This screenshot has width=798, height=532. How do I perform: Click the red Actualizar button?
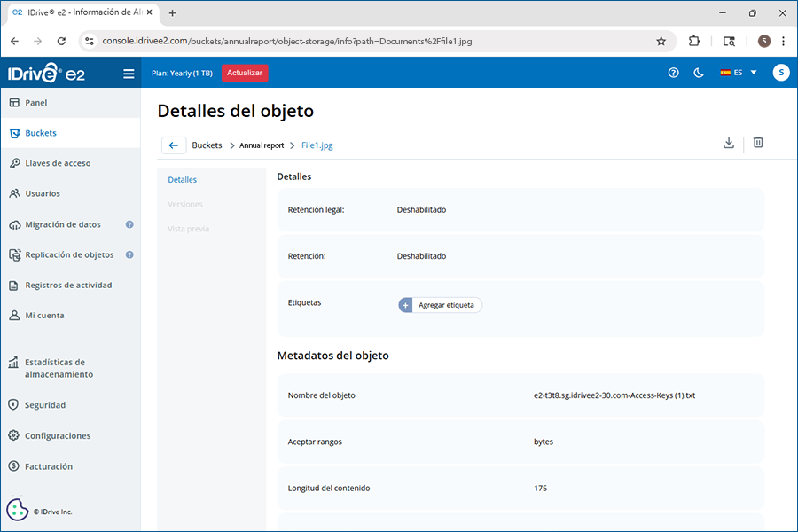coord(245,73)
